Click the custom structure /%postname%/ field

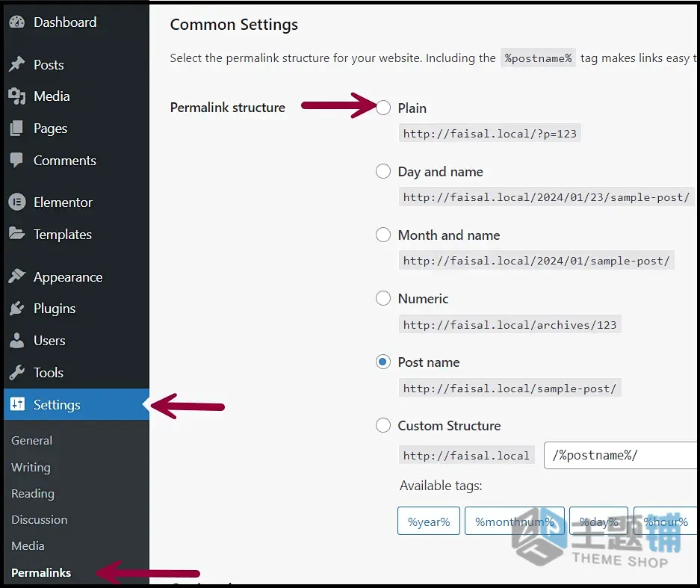[622, 456]
